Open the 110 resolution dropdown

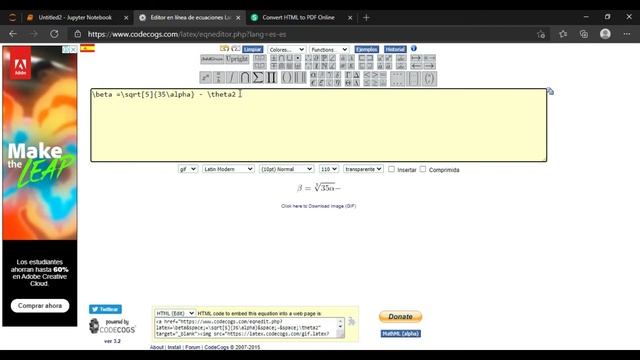(329, 169)
